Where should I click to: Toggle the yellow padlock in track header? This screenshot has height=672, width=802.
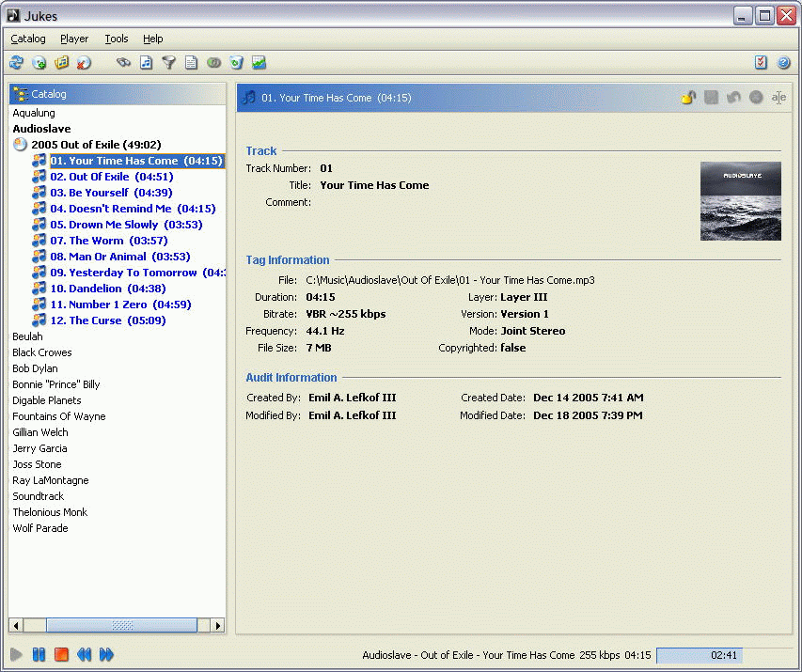click(x=688, y=98)
